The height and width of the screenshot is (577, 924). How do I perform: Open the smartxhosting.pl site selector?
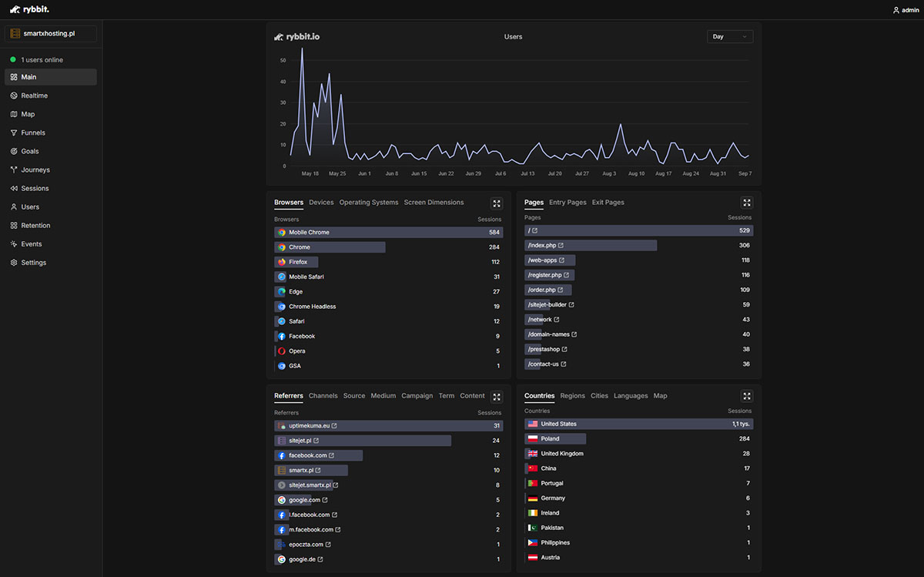pos(51,34)
